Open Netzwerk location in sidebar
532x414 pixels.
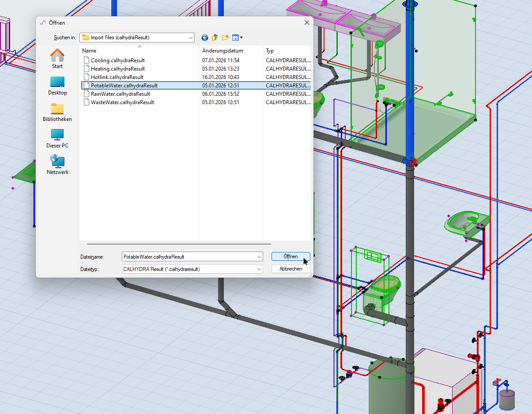[x=57, y=165]
